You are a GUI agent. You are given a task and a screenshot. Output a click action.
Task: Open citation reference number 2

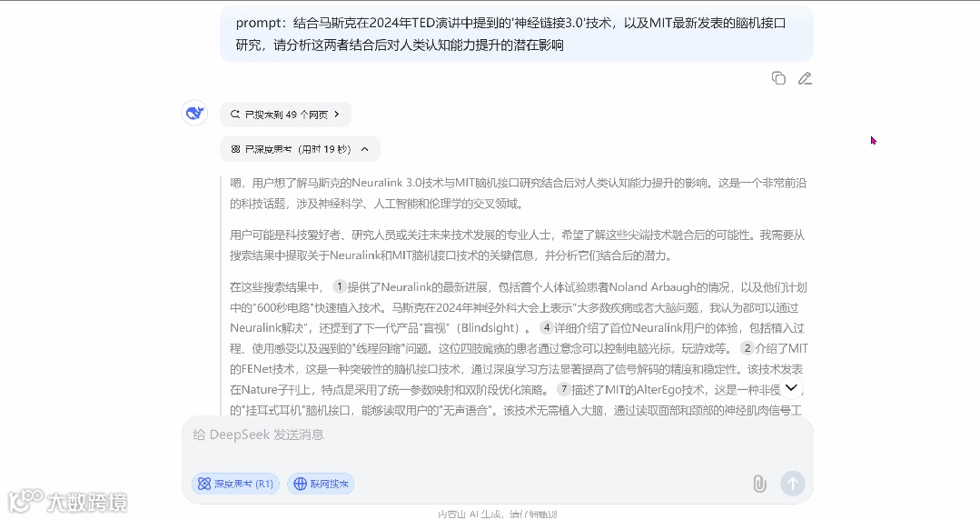[747, 348]
